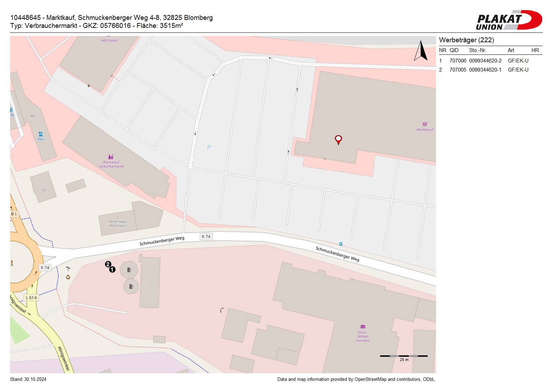Click the Sto.-Nr. column header

(478, 50)
